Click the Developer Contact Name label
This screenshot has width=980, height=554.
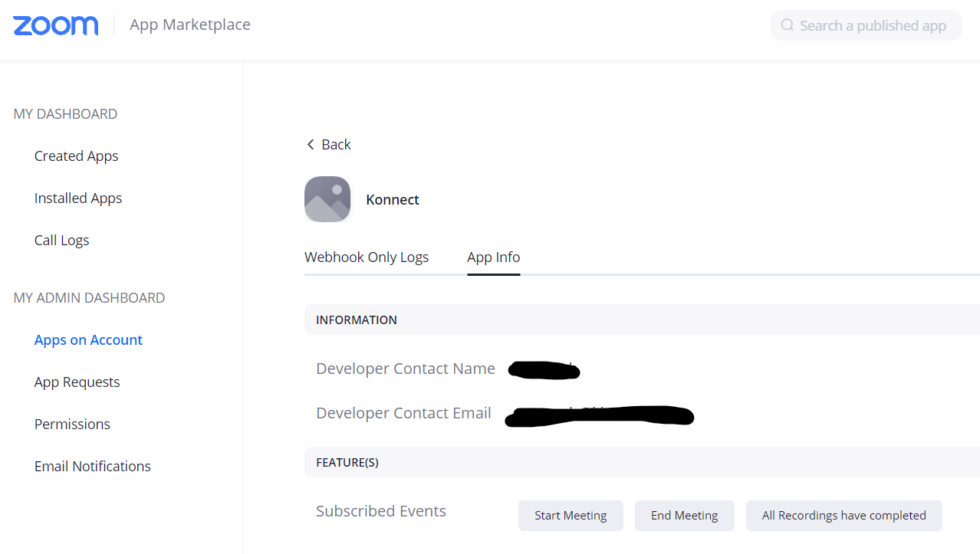[x=406, y=369]
